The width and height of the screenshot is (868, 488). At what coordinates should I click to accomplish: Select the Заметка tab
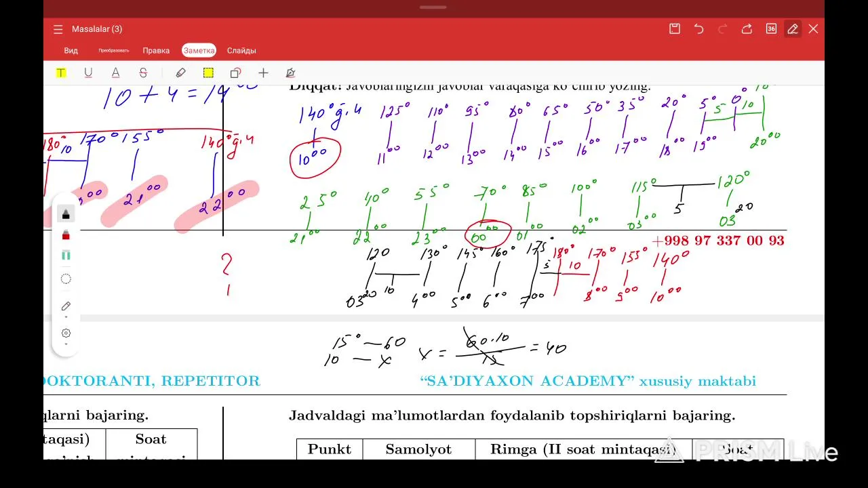[x=199, y=50]
